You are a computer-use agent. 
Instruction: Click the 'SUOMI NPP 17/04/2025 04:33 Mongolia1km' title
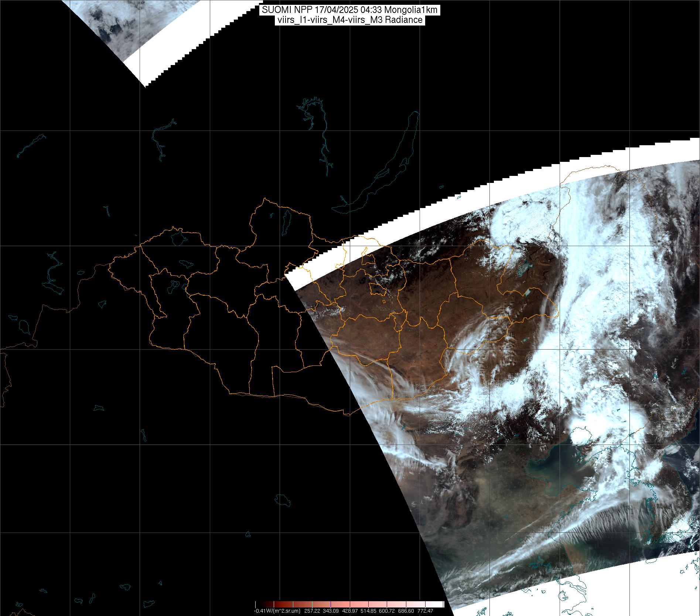[x=350, y=10]
